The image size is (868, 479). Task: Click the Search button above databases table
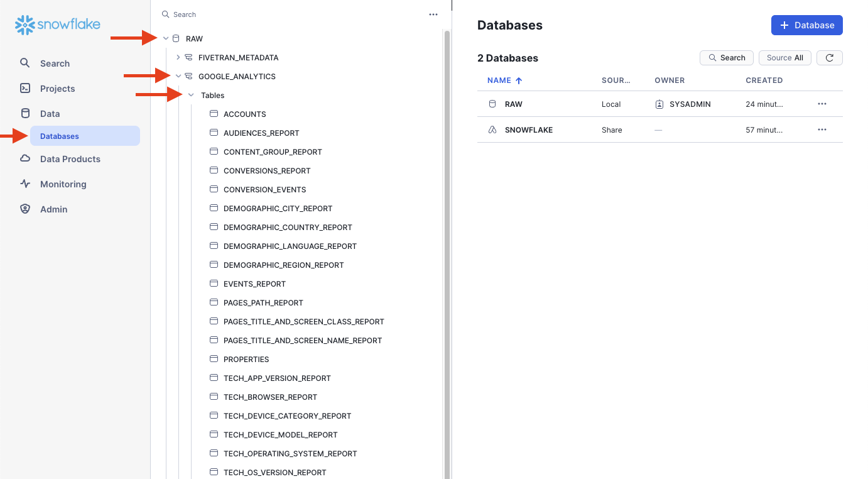(x=727, y=58)
